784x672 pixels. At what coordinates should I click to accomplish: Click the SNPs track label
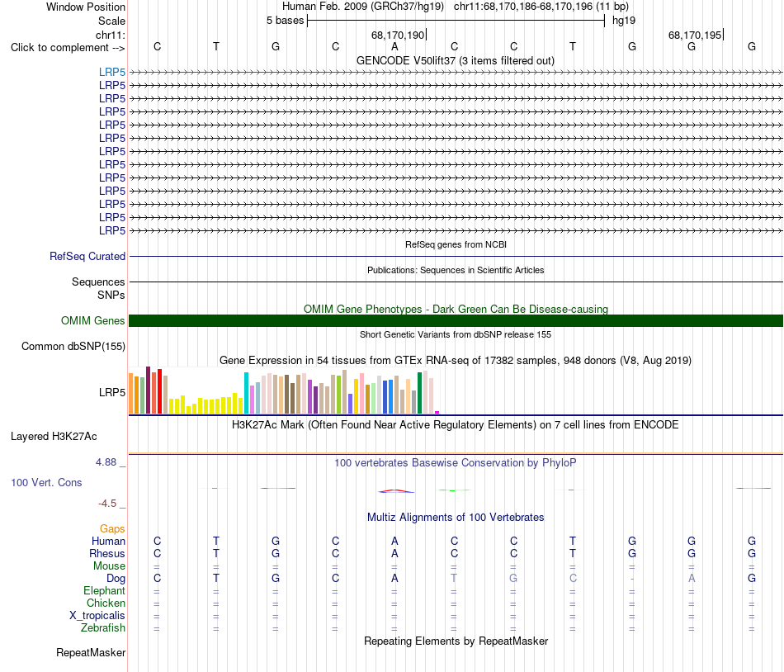[111, 295]
